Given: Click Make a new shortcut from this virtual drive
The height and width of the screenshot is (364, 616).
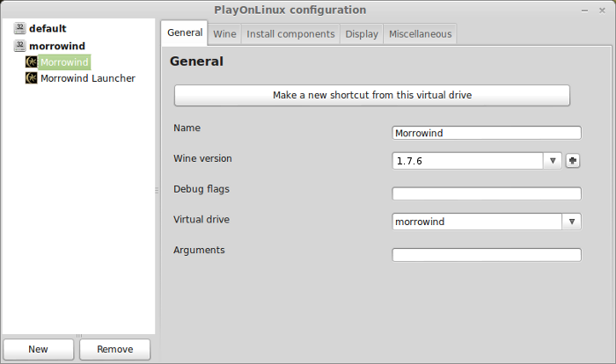Looking at the screenshot, I should (x=372, y=96).
